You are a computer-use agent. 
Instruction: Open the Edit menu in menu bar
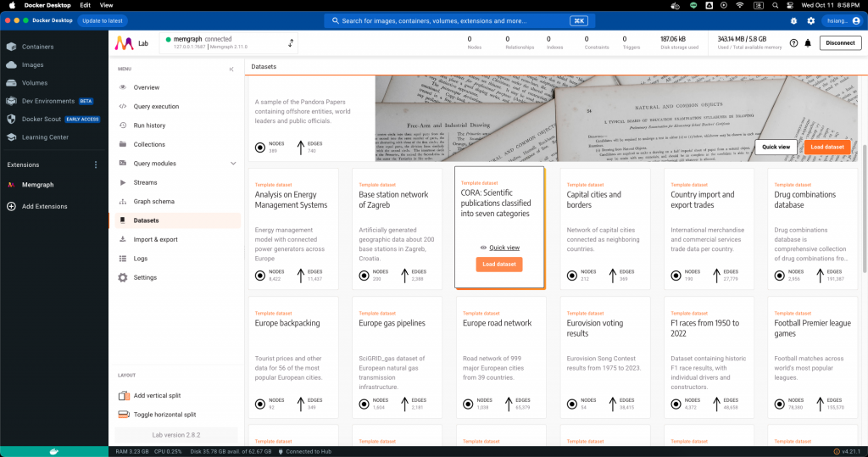pos(85,5)
